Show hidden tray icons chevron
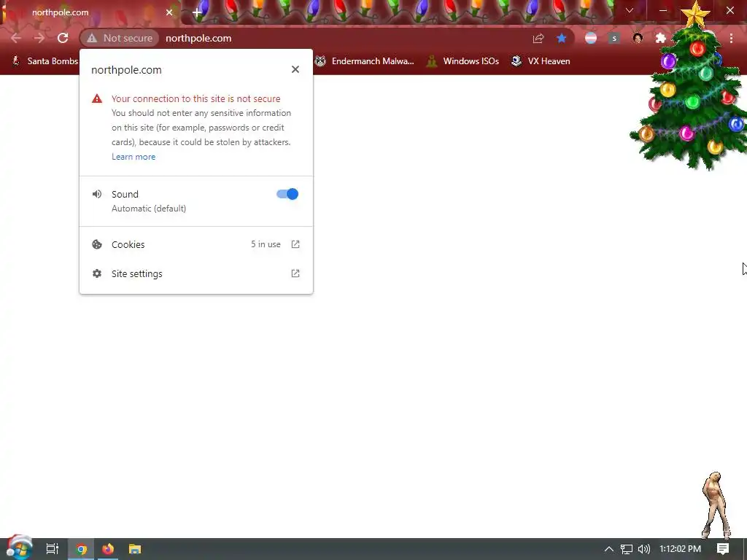Image resolution: width=747 pixels, height=560 pixels. (609, 549)
